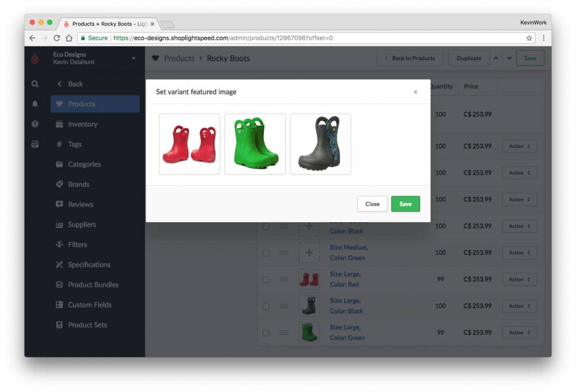Tick the checkbox for Large Black variant
The height and width of the screenshot is (392, 576).
[x=266, y=307]
